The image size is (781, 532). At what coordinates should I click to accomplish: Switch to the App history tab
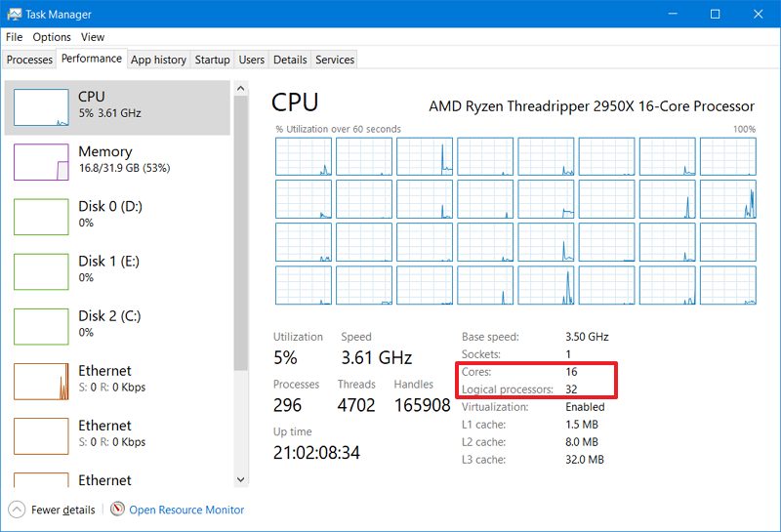pos(158,60)
